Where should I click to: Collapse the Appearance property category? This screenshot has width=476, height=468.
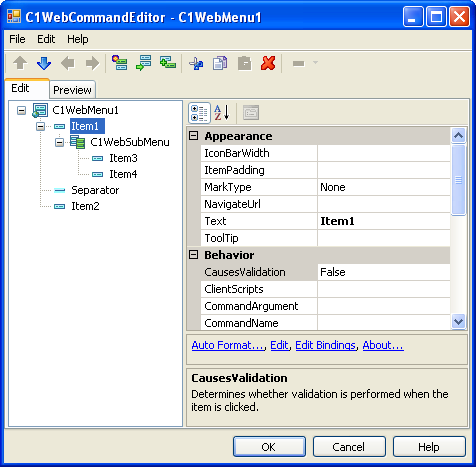coord(193,136)
